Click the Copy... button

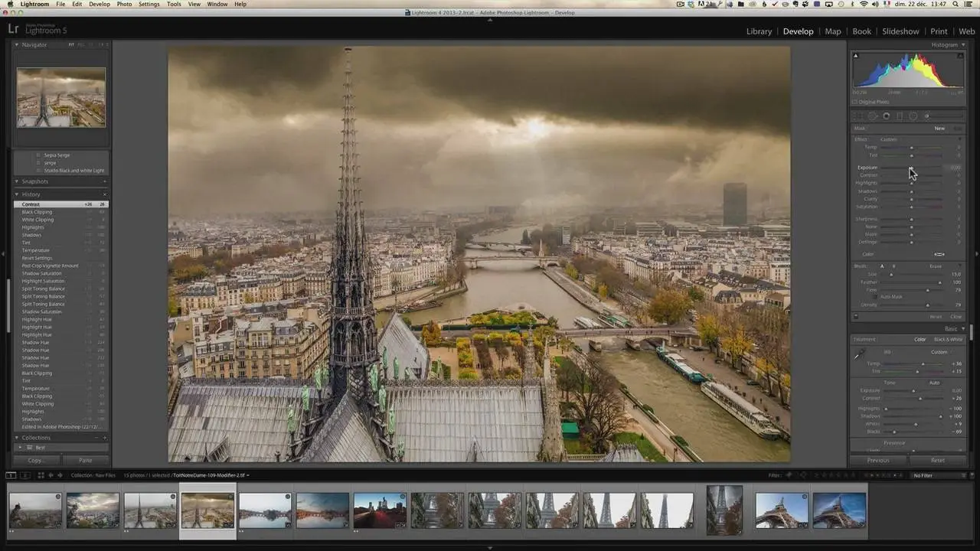(35, 461)
